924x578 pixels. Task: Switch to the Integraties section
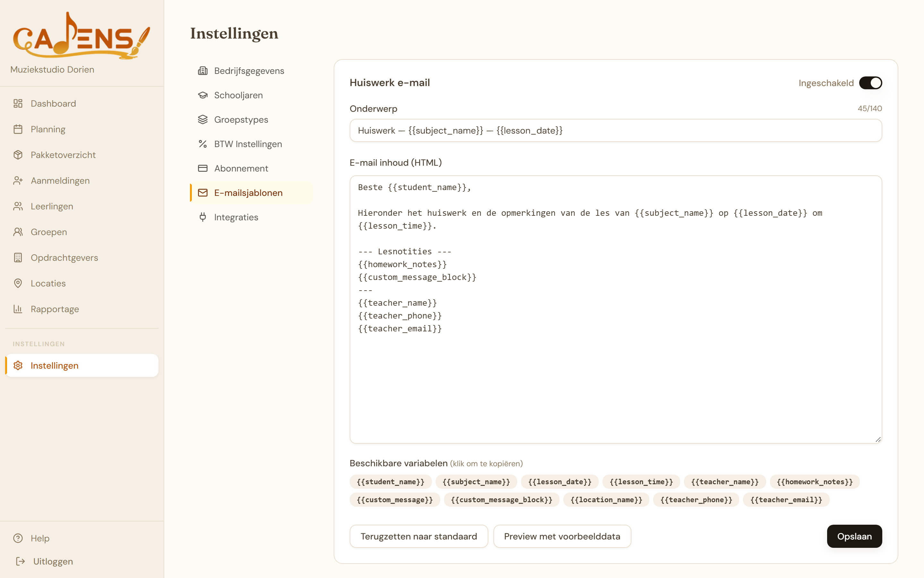point(251,217)
